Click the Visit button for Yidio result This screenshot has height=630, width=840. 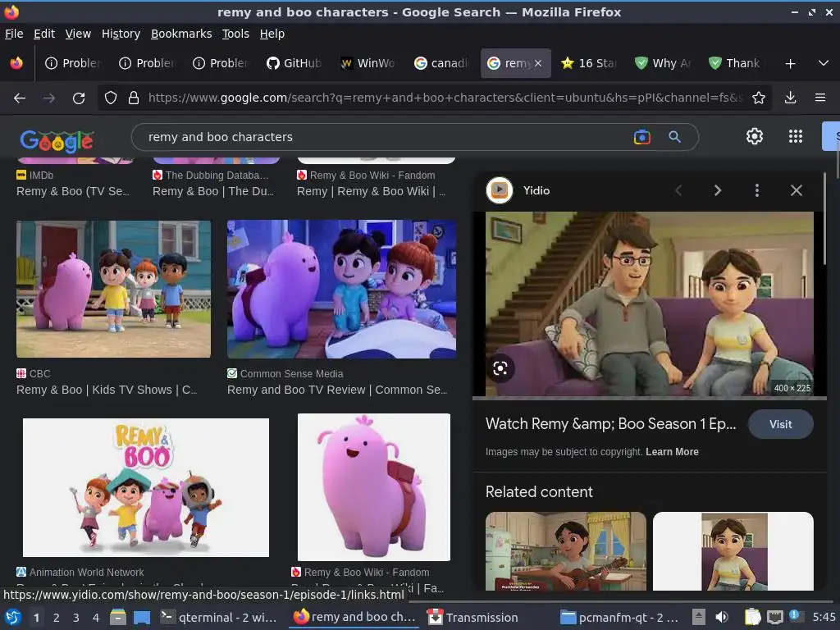click(x=781, y=424)
